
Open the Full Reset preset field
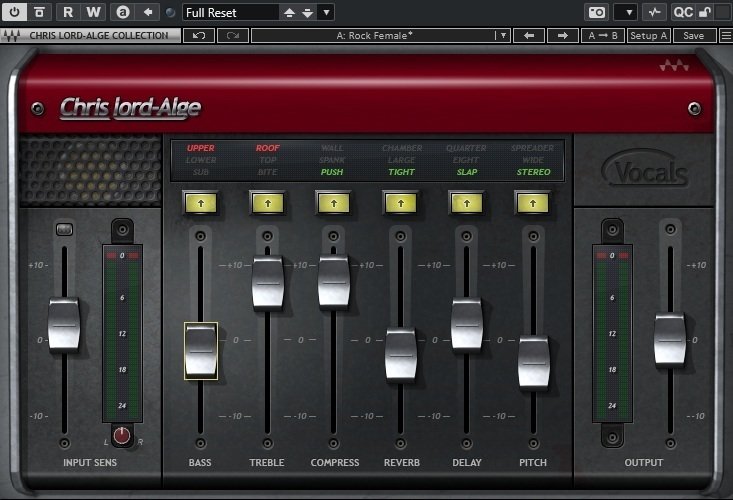point(230,12)
